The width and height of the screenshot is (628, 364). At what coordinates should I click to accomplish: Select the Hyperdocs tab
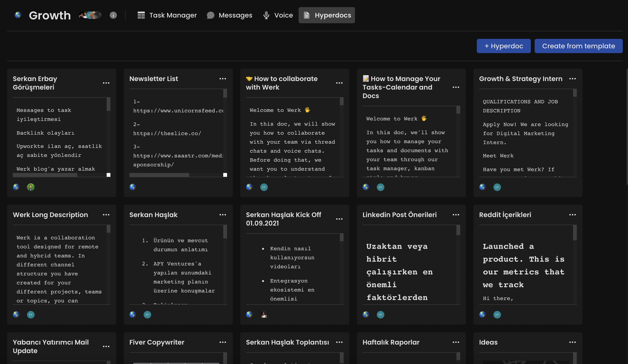[x=327, y=15]
